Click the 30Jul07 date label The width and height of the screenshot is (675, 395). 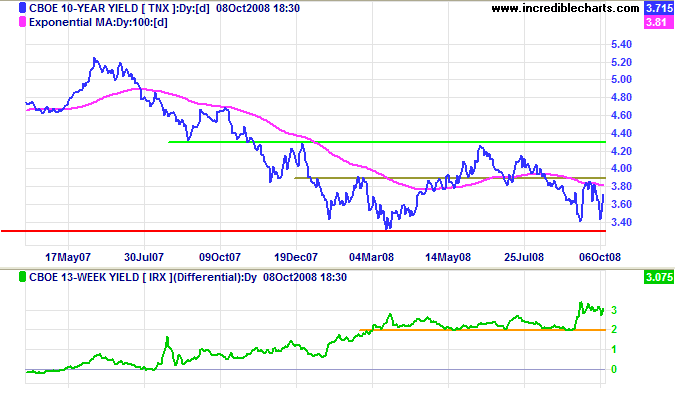(x=144, y=257)
